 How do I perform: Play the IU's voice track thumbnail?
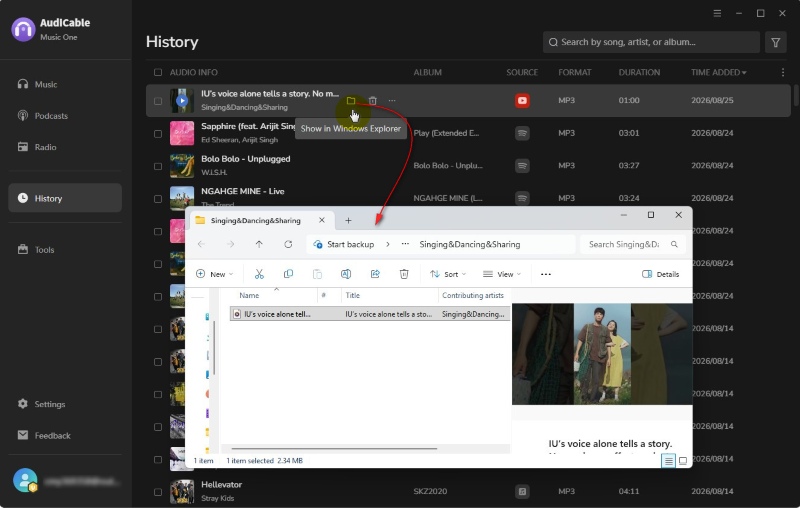coord(182,100)
